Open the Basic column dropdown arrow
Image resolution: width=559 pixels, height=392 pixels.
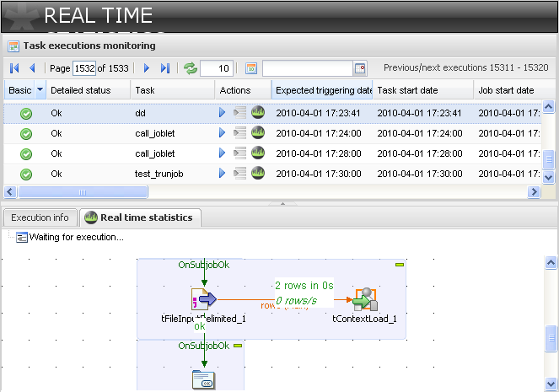coord(40,90)
